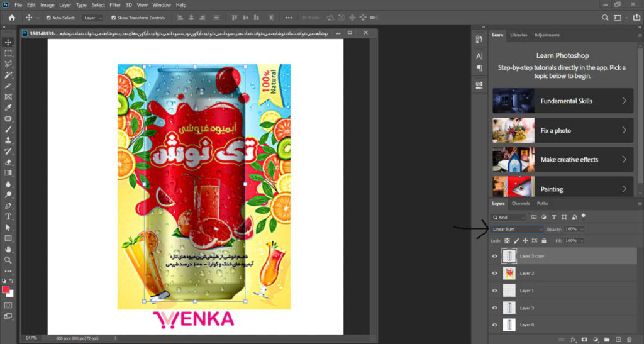This screenshot has height=344, width=644.
Task: Select the Move tool in toolbar
Action: pos(8,42)
